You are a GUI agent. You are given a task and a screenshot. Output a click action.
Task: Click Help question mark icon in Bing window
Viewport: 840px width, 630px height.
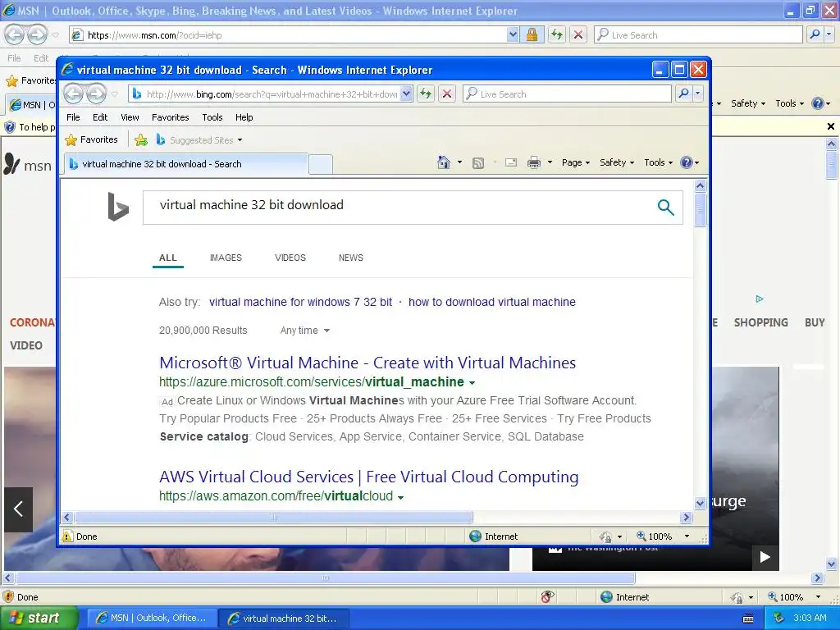tap(687, 162)
